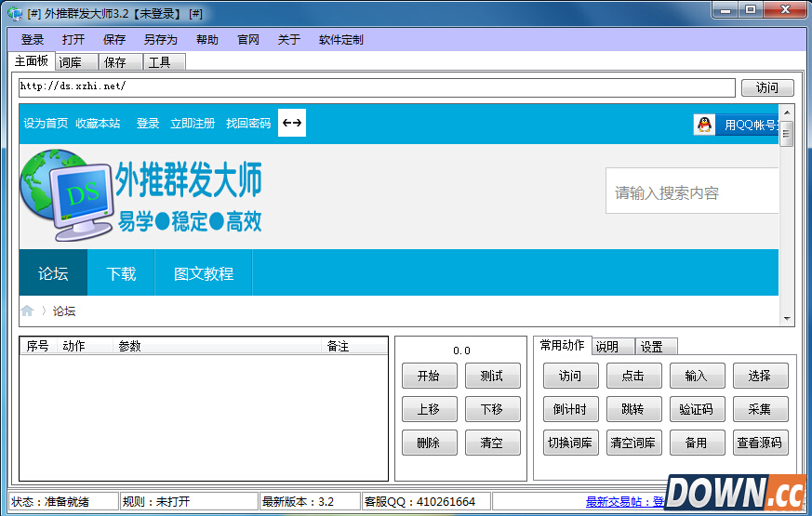Click the 论坛 breadcrumb link
Image resolution: width=812 pixels, height=516 pixels.
[x=64, y=311]
